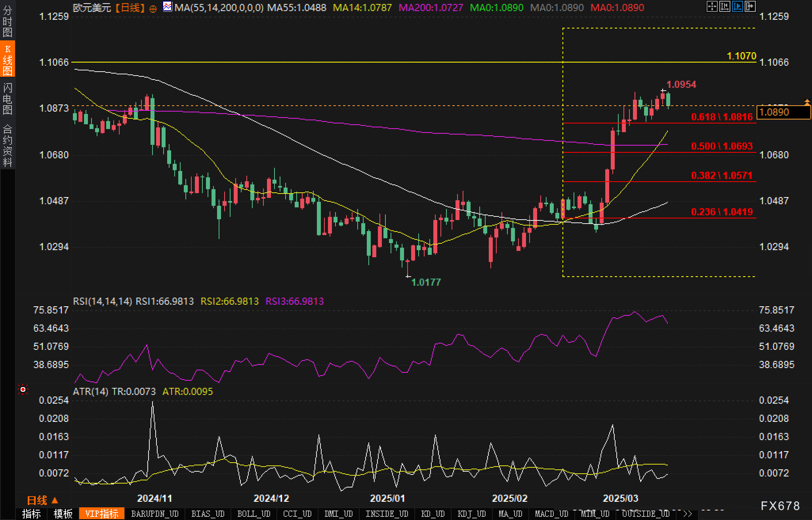812x520 pixels.
Task: Click the crosshair cursor icon at top right
Action: 712,6
